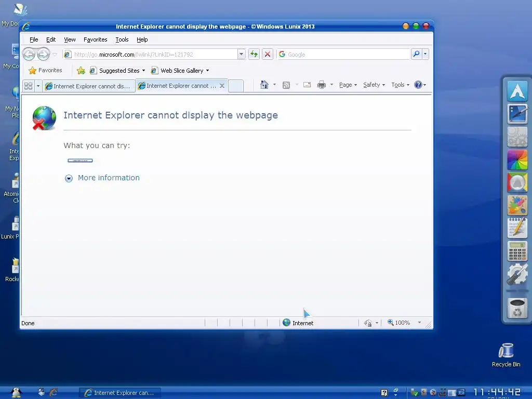The width and height of the screenshot is (532, 399).
Task: Open the calculator dock icon
Action: 517,251
